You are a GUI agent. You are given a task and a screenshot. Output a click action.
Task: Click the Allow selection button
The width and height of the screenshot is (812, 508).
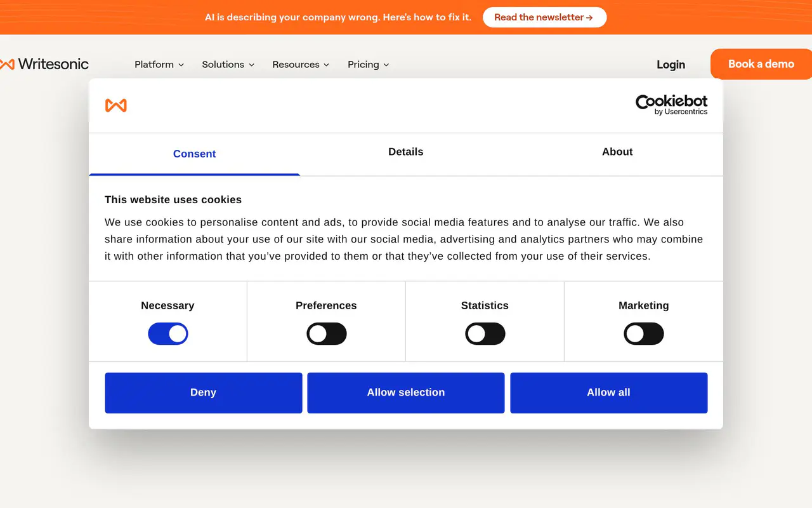click(406, 392)
